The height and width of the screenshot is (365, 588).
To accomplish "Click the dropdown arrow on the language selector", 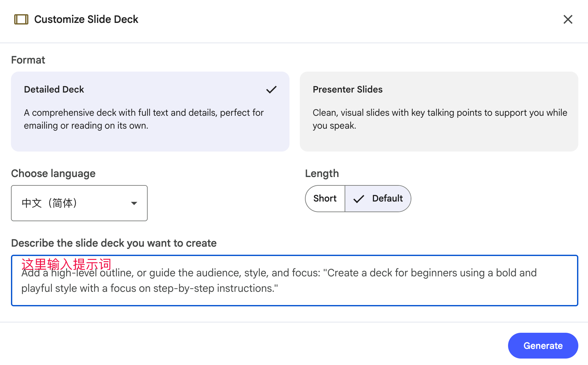I will pyautogui.click(x=134, y=203).
